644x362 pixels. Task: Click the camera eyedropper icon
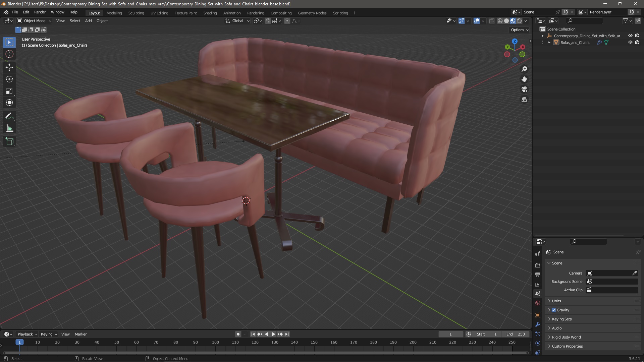tap(635, 273)
